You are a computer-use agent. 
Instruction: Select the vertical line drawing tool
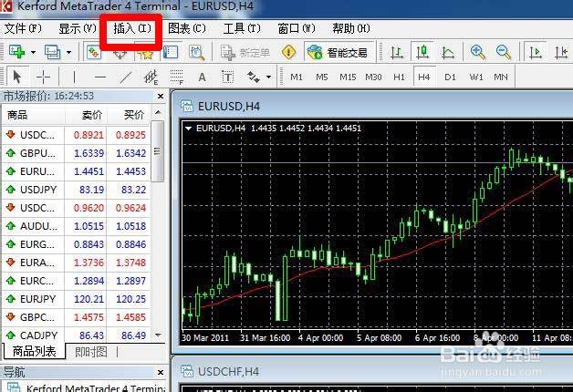(x=74, y=77)
